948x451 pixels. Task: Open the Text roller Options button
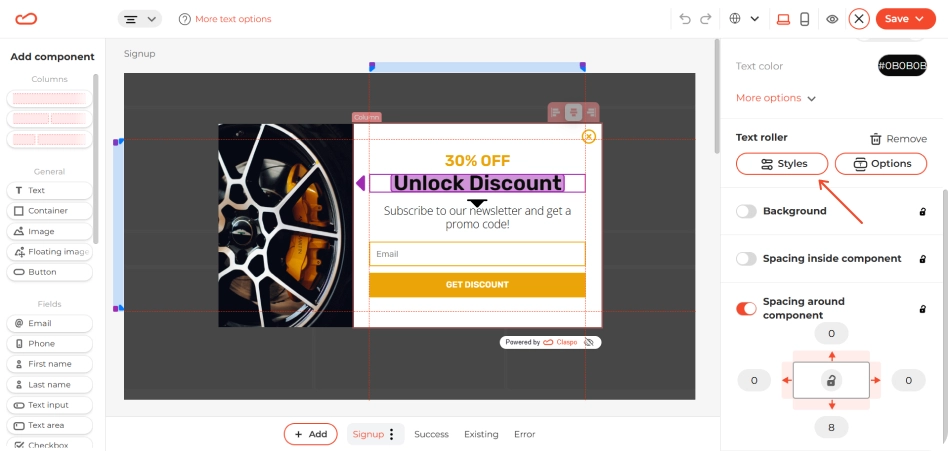(x=881, y=164)
